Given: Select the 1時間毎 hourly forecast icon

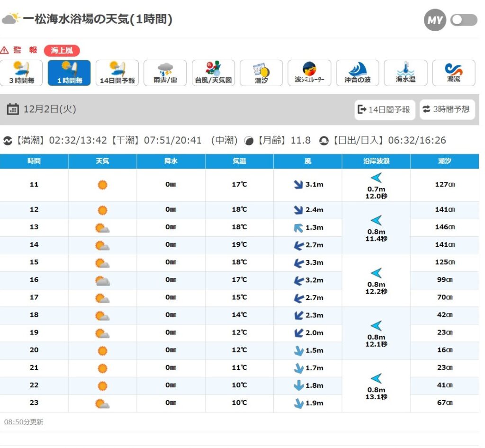Looking at the screenshot, I should click(69, 73).
